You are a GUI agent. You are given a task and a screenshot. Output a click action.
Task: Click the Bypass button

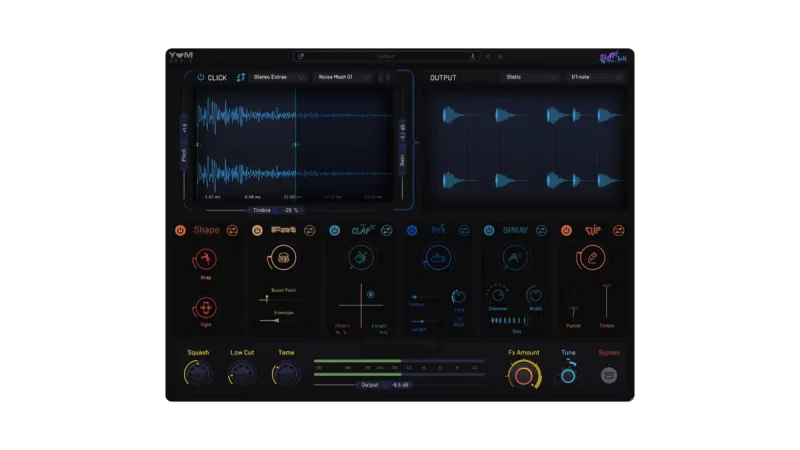click(608, 375)
